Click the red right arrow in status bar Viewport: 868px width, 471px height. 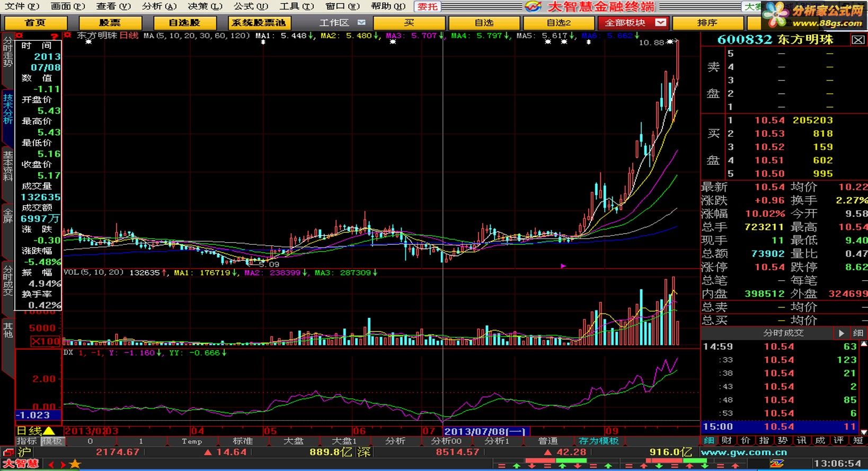tap(63, 465)
